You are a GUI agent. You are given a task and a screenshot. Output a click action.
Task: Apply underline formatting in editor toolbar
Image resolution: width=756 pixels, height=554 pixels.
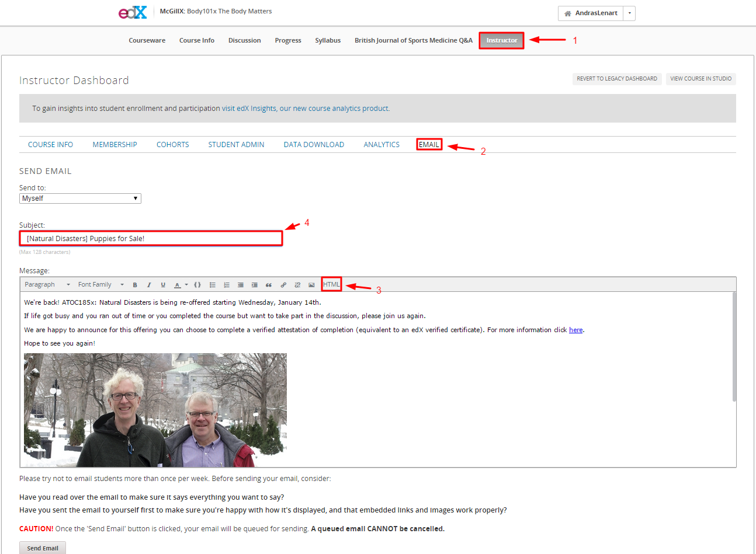163,285
